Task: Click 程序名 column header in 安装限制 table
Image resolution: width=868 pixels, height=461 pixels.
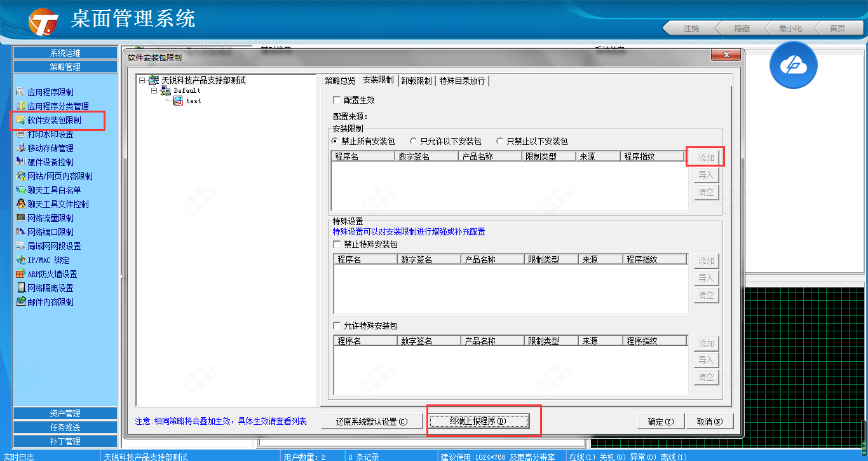Action: coord(363,156)
